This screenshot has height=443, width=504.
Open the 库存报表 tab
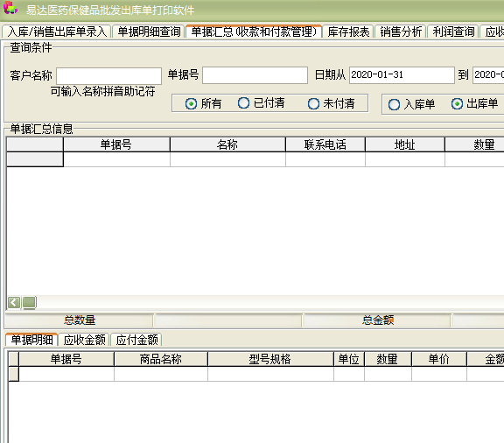[348, 32]
